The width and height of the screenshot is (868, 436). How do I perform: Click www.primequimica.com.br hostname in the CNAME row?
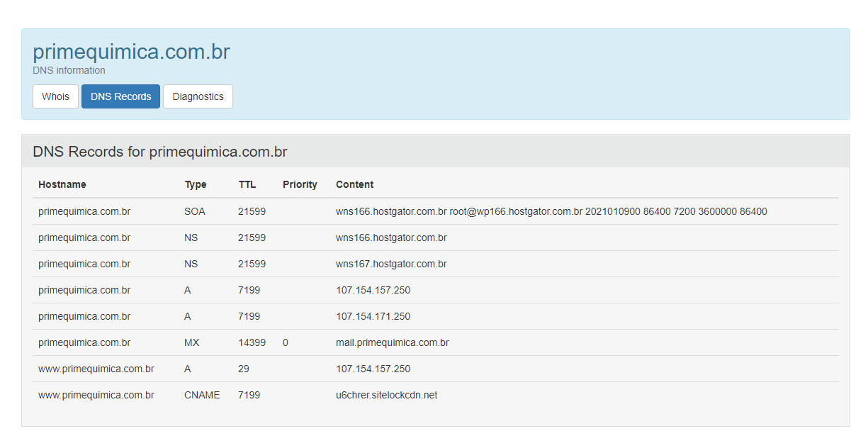[96, 395]
